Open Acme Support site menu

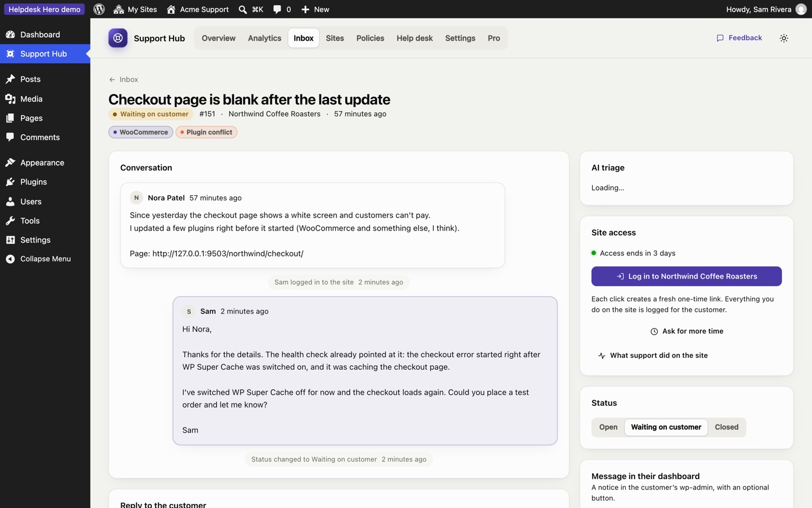tap(198, 9)
